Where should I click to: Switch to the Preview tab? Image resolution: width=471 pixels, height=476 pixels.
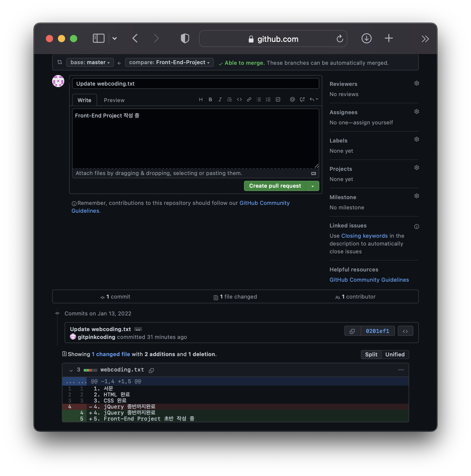coord(114,100)
